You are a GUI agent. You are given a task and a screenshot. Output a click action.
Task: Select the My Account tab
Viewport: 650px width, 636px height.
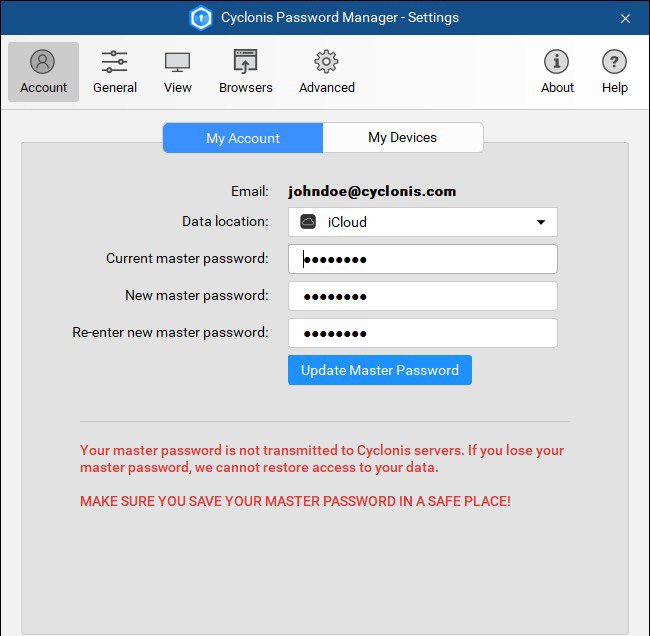point(243,138)
